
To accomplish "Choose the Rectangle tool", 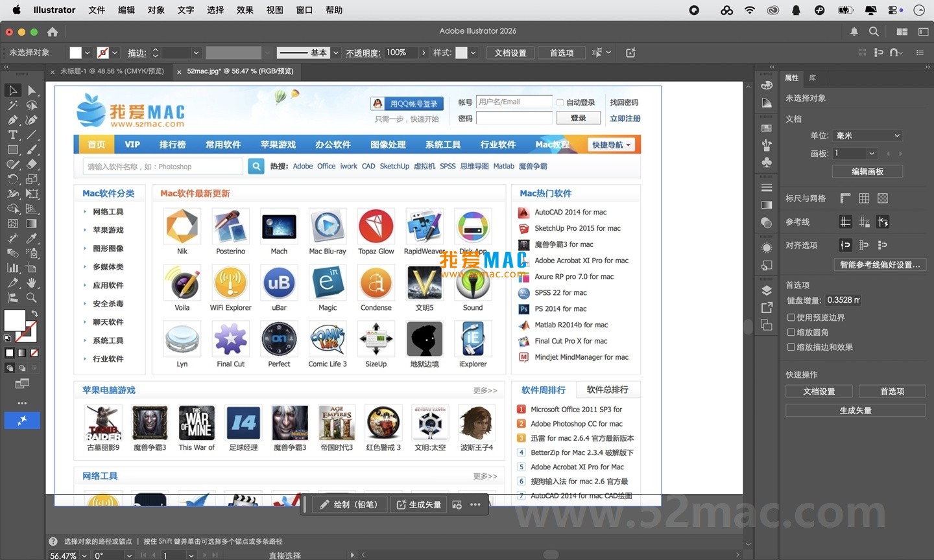I will pyautogui.click(x=13, y=150).
